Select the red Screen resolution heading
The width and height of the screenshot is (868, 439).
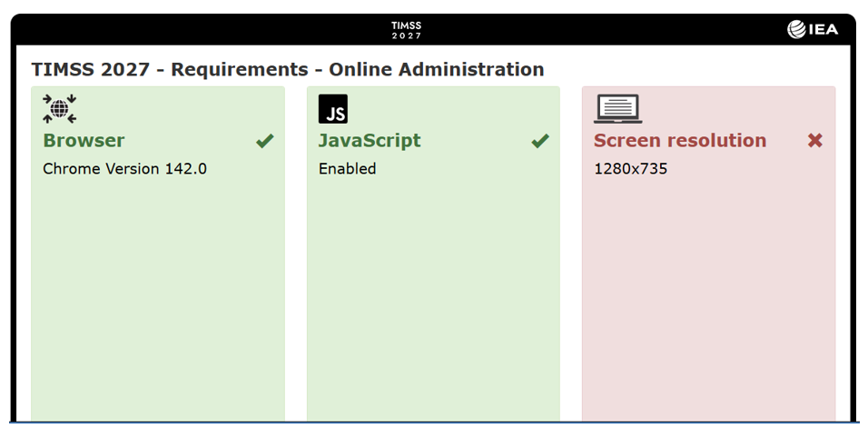click(680, 141)
